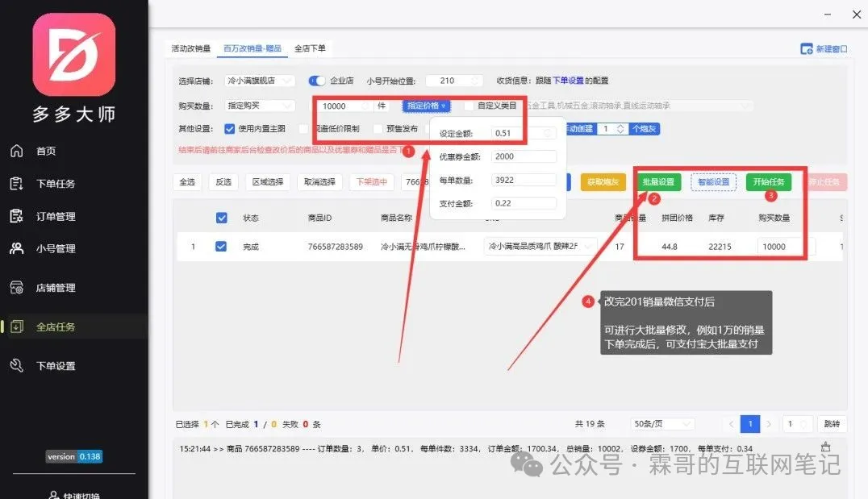Image resolution: width=868 pixels, height=499 pixels.
Task: Enable the 自定义类目 checkbox
Action: point(469,106)
